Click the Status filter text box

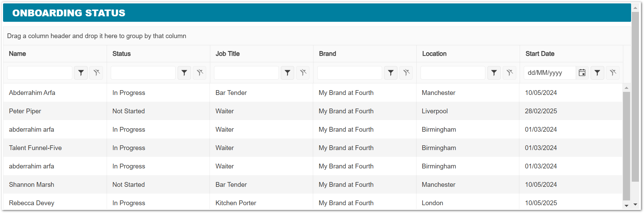click(143, 73)
